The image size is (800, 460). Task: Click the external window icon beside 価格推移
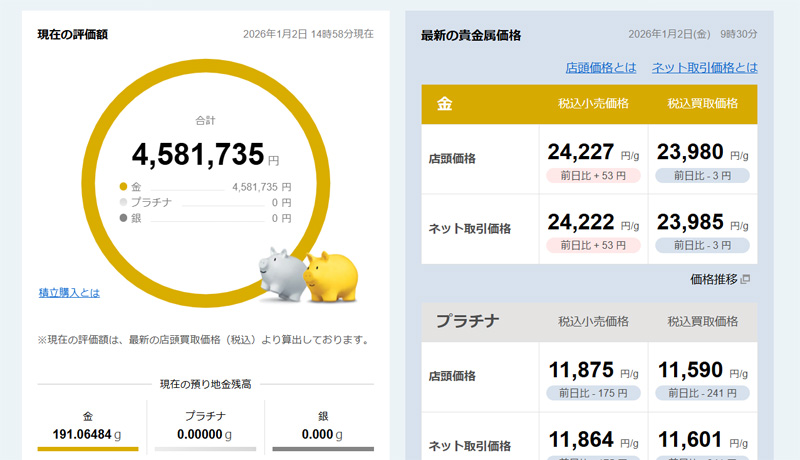(745, 279)
